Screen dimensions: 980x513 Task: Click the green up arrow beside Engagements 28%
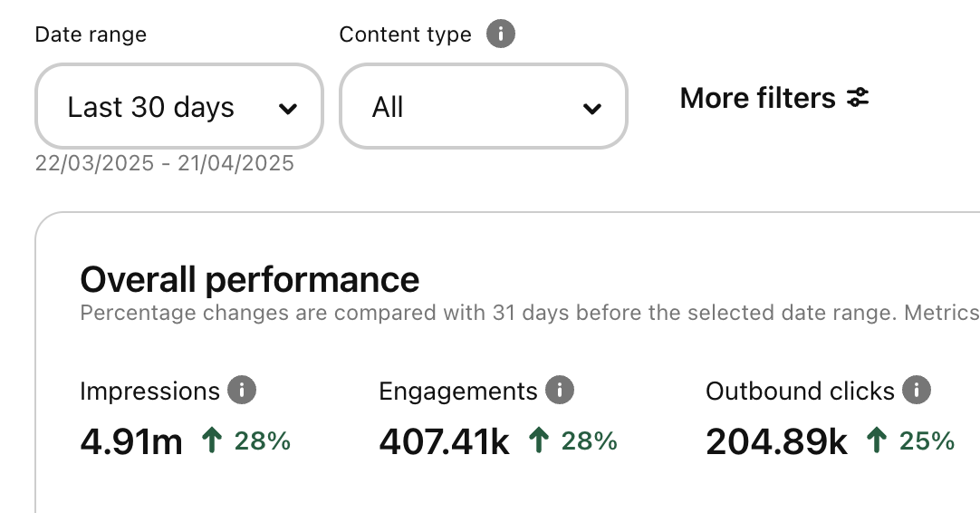tap(538, 440)
